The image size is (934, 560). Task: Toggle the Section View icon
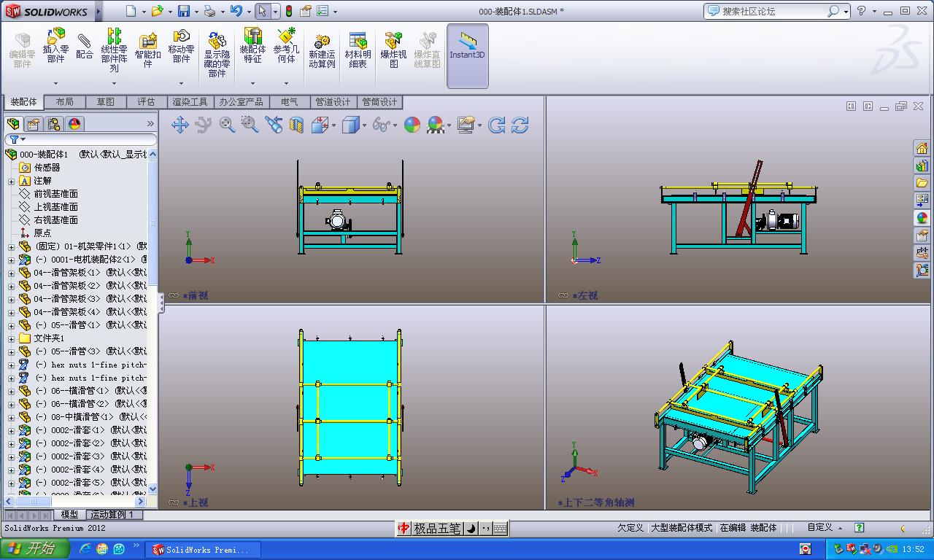coord(296,125)
